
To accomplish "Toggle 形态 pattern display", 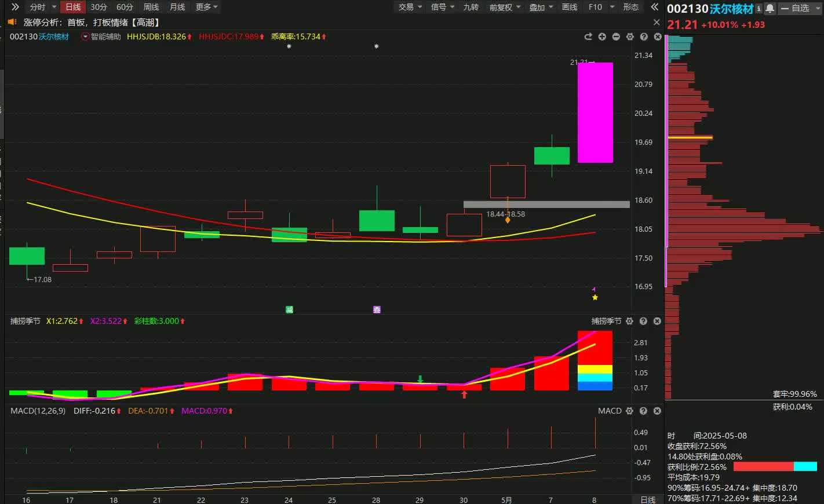I will coord(630,7).
